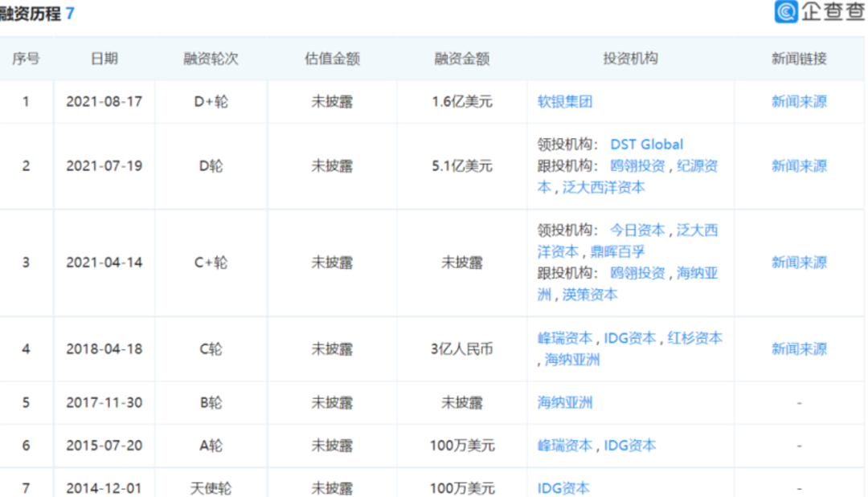
Task: Select the date 2015-07-20
Action: click(x=104, y=446)
